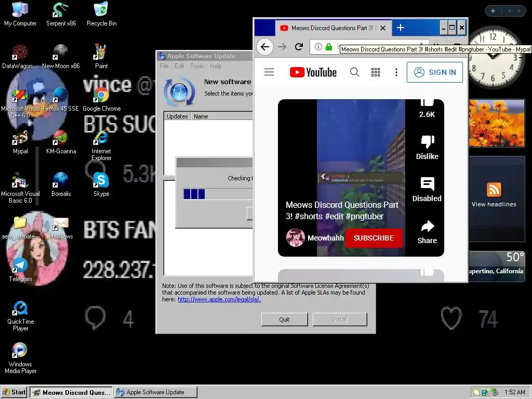The image size is (532, 399).
Task: Show site information via info icon
Action: point(318,47)
